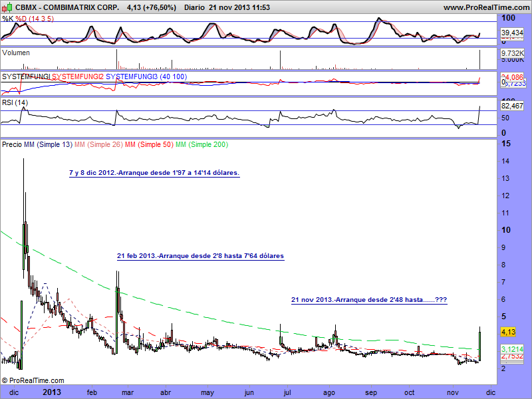Click the jun month on time axis

(x=249, y=393)
